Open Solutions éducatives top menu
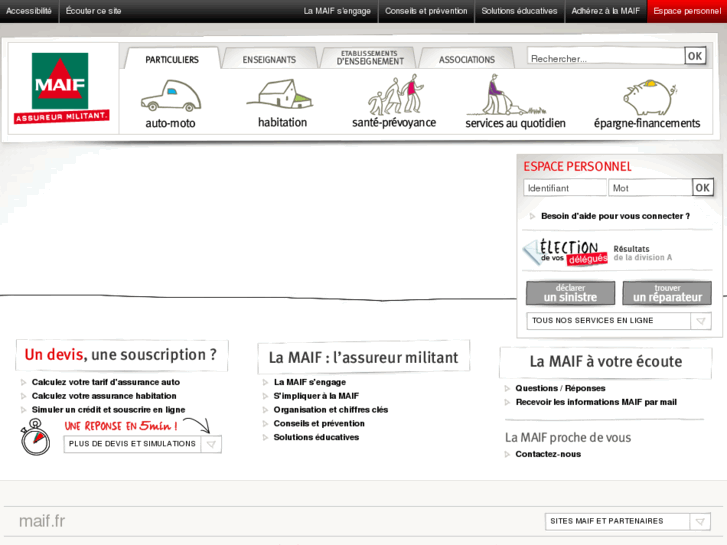The width and height of the screenshot is (727, 545). [519, 11]
